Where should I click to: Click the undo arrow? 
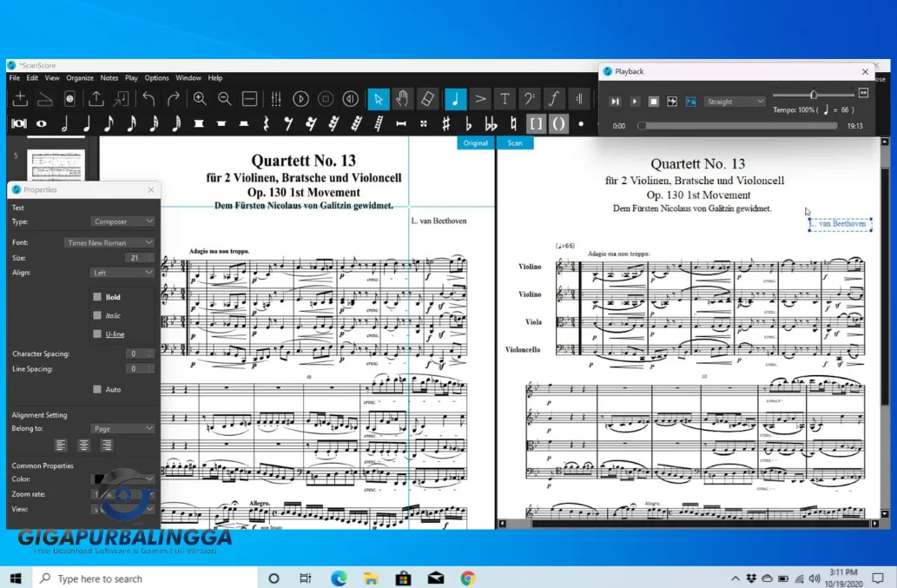(x=148, y=99)
